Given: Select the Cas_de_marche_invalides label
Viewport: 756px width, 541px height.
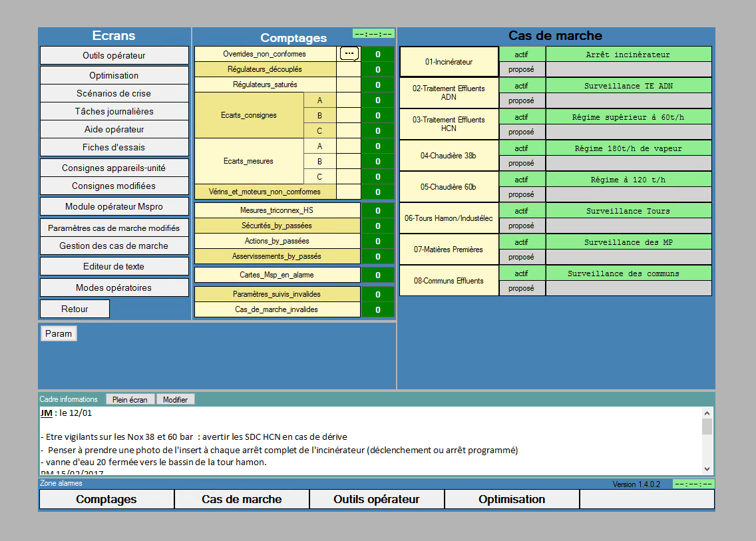Looking at the screenshot, I should point(278,309).
